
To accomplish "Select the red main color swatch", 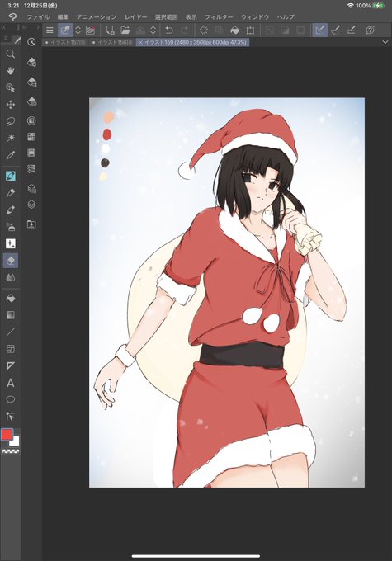I will point(7,435).
